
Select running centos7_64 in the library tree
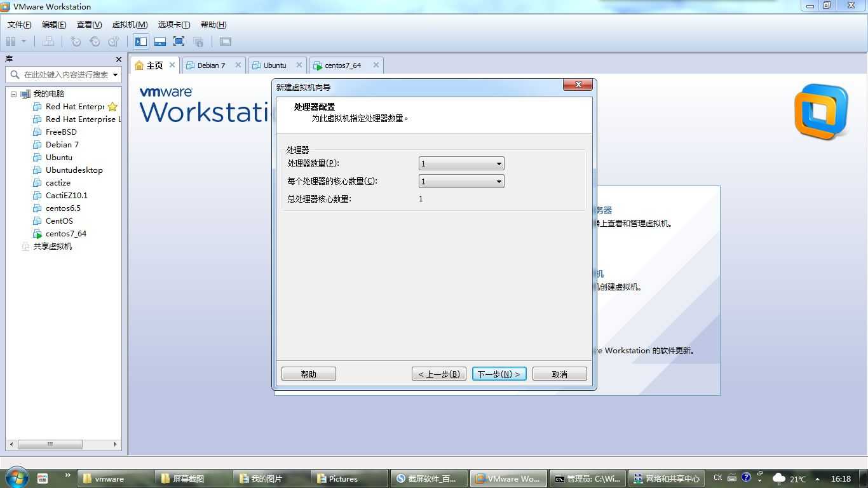pos(60,234)
